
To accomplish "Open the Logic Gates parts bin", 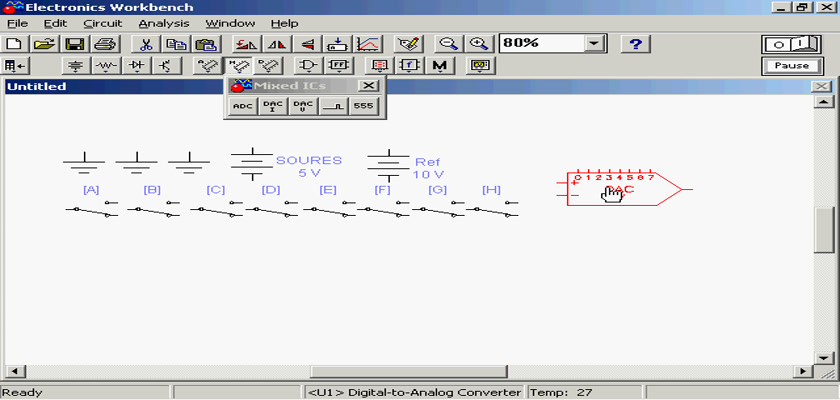I will (x=308, y=66).
